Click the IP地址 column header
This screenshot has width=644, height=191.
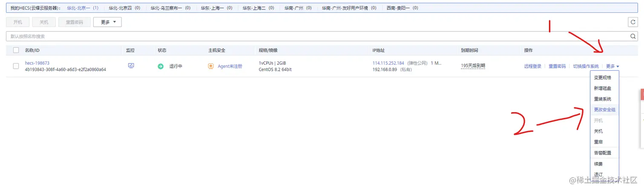coord(378,50)
